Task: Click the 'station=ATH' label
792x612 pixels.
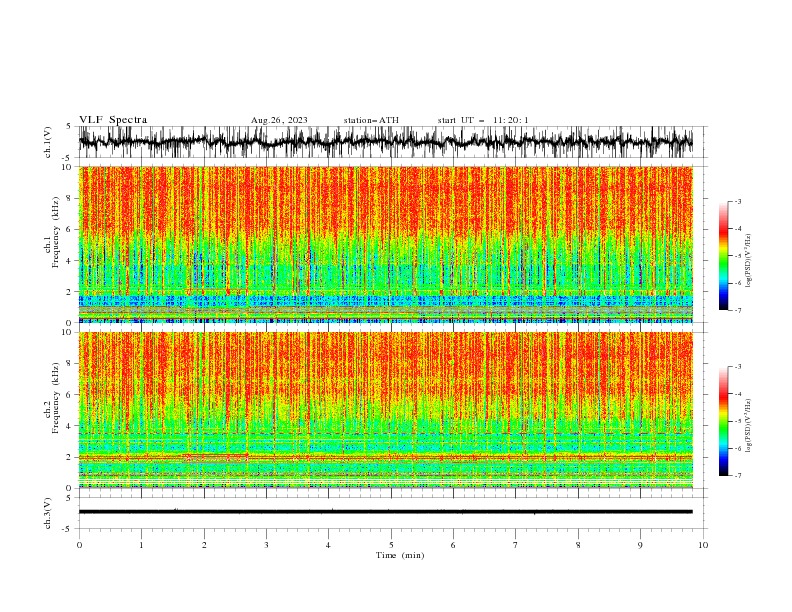Action: [371, 120]
